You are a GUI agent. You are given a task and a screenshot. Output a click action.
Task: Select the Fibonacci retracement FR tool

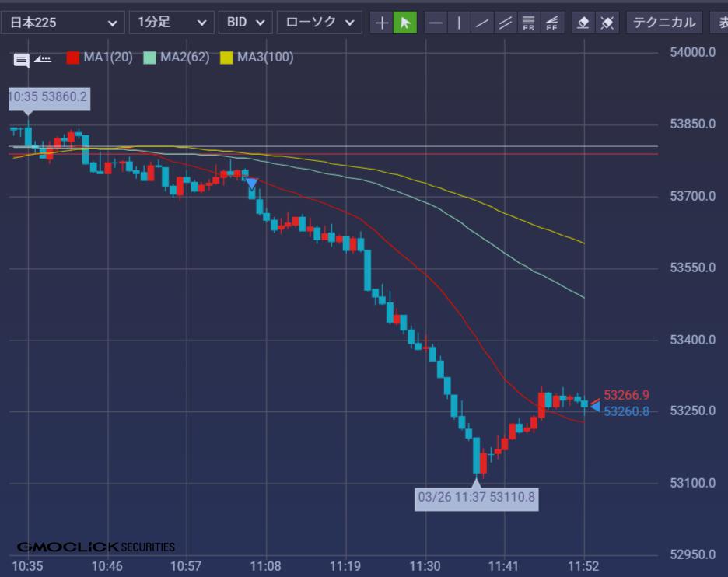pos(529,23)
